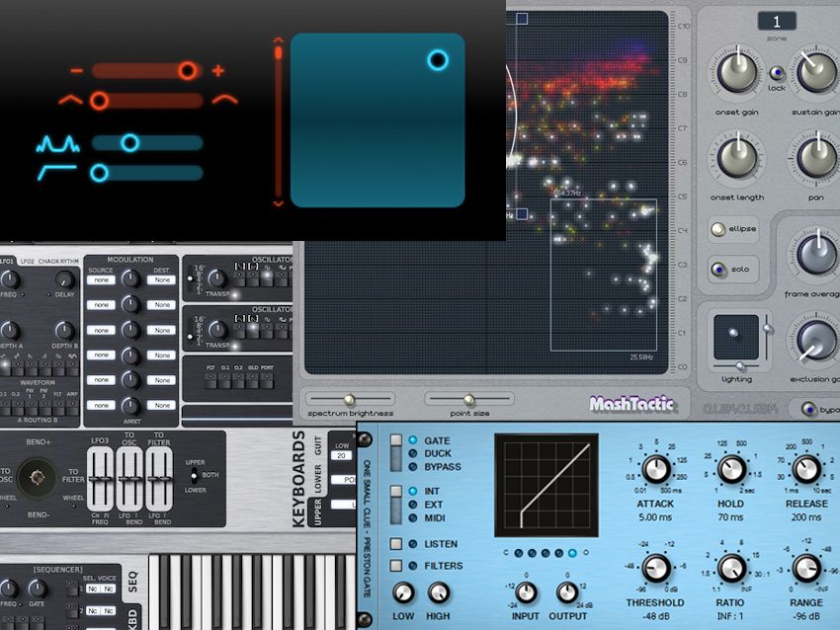
Task: Click the MashTactic logo
Action: coord(632,405)
